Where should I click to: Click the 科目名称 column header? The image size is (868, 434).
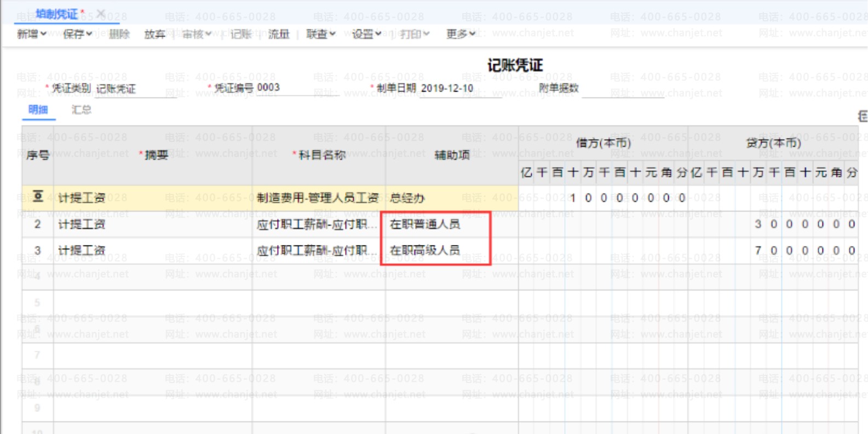coord(319,156)
